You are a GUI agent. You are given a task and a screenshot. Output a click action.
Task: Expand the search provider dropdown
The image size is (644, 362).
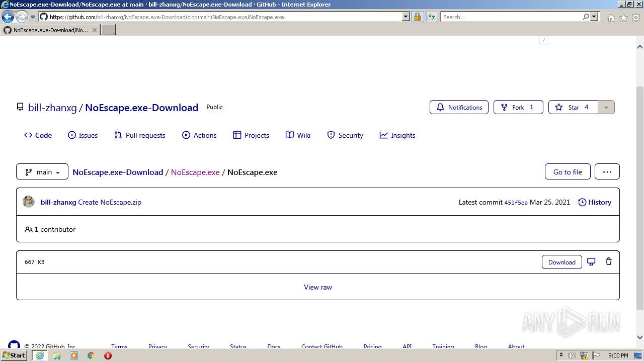[594, 17]
